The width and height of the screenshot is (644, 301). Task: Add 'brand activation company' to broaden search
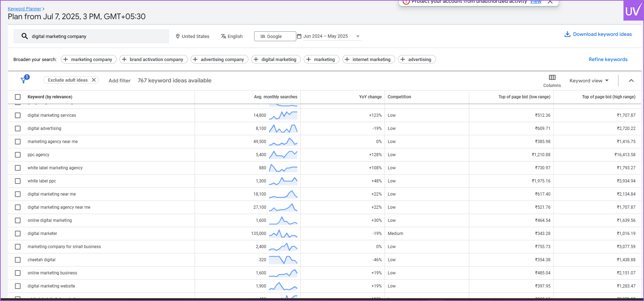(153, 59)
